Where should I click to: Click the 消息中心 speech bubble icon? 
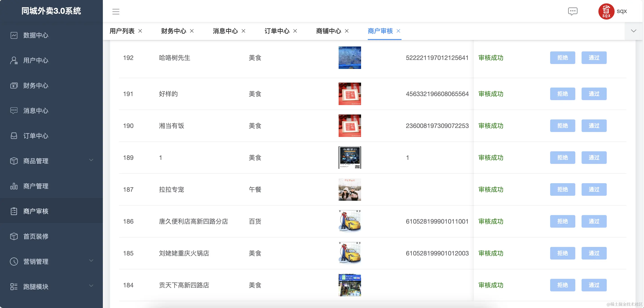14,111
